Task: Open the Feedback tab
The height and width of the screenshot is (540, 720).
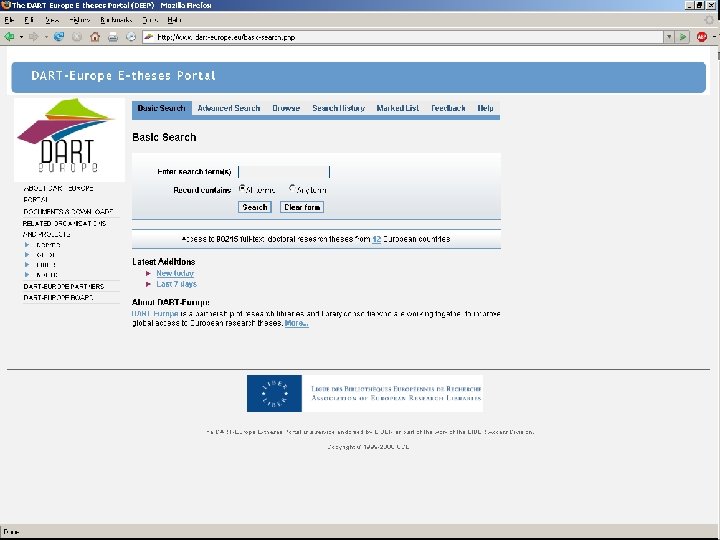Action: click(448, 108)
